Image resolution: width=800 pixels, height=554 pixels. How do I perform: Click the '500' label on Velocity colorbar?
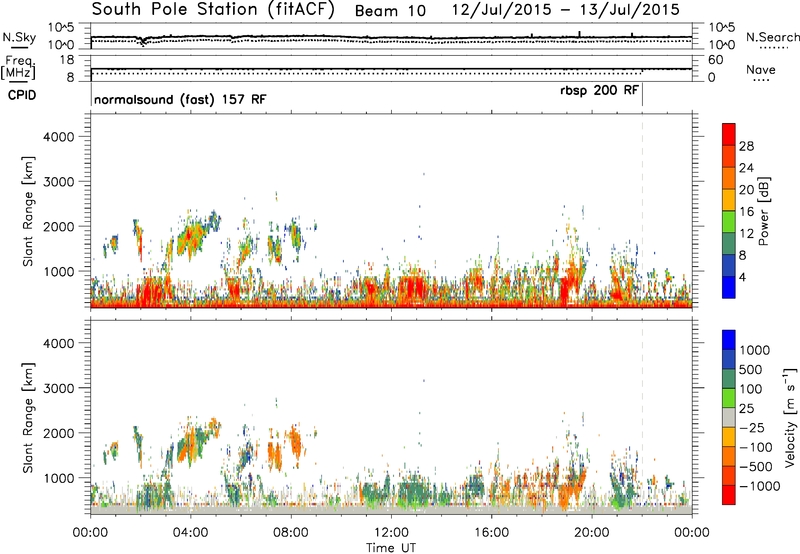[x=750, y=370]
